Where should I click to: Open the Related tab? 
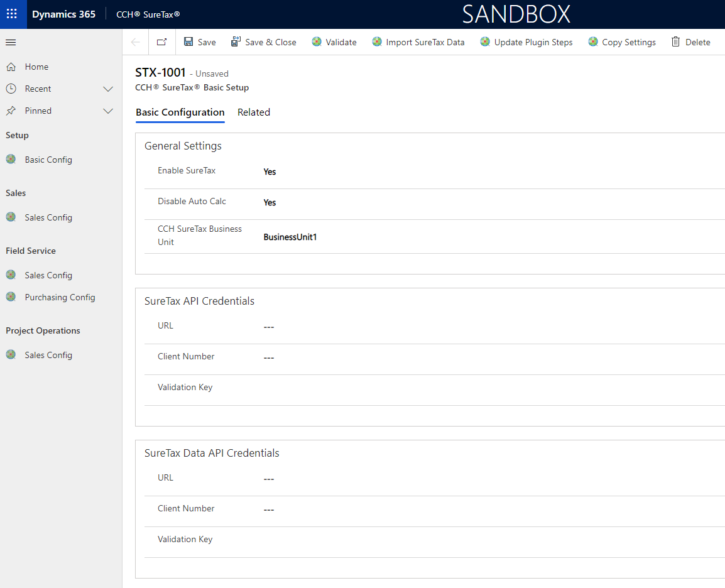click(254, 112)
